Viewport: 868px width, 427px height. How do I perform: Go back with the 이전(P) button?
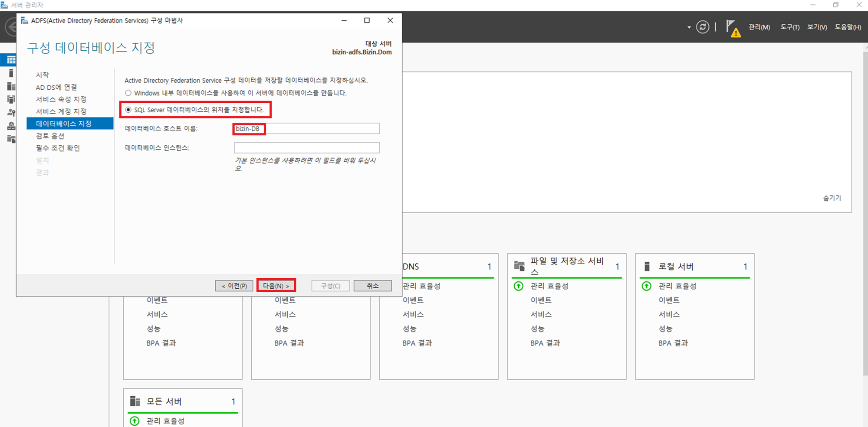pos(234,286)
